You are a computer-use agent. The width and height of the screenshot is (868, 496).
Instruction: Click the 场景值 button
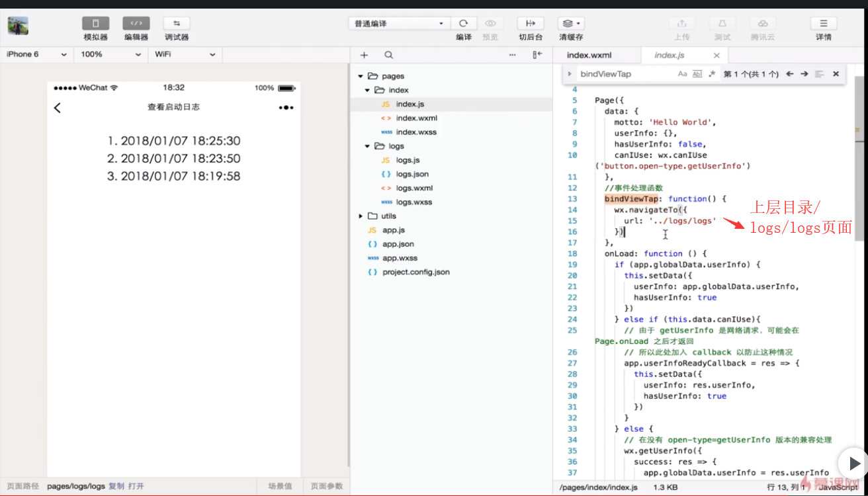click(x=280, y=486)
